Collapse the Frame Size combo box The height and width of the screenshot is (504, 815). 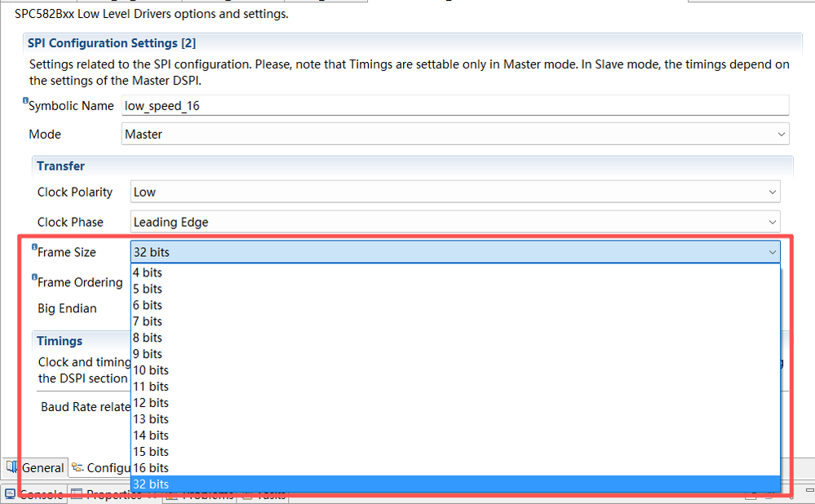click(x=773, y=252)
